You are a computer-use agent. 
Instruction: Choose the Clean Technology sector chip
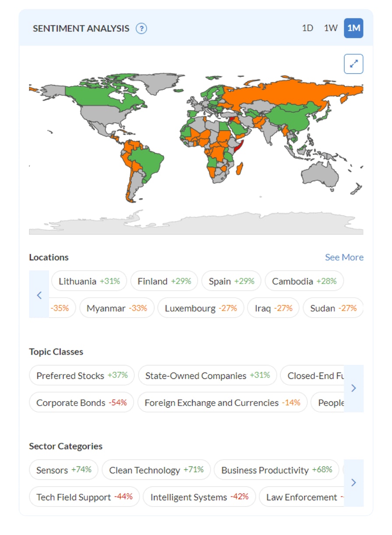[156, 470]
